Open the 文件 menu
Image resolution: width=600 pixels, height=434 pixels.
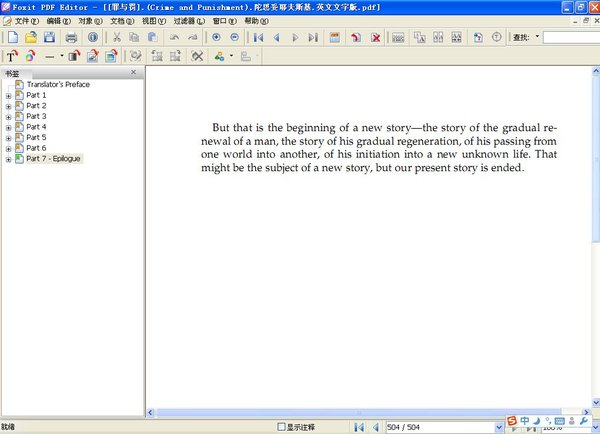coord(26,21)
